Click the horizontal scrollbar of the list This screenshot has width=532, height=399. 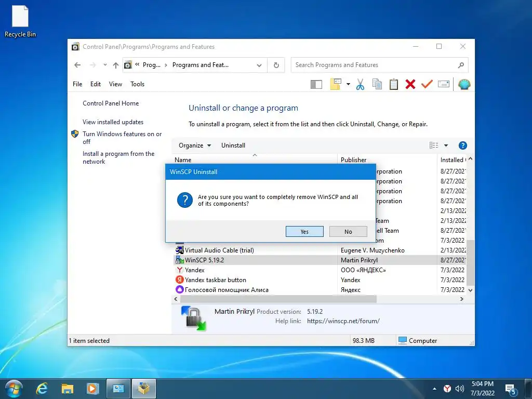[278, 299]
